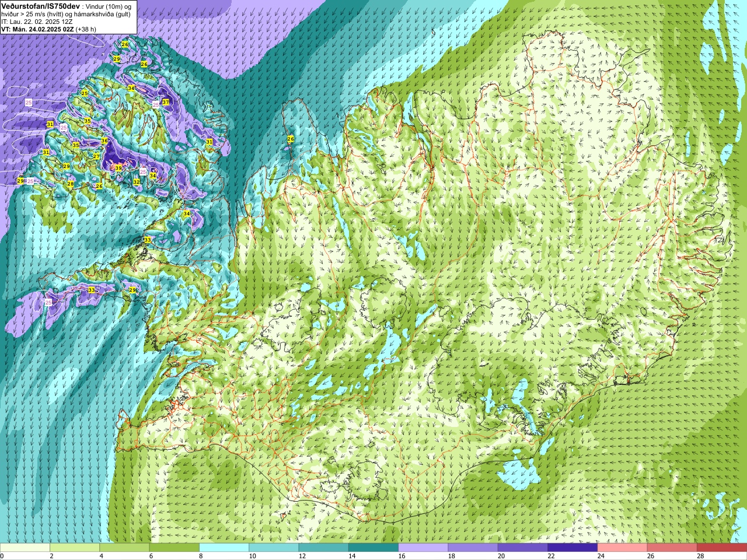Click the legend scale number 2

pos(51,556)
